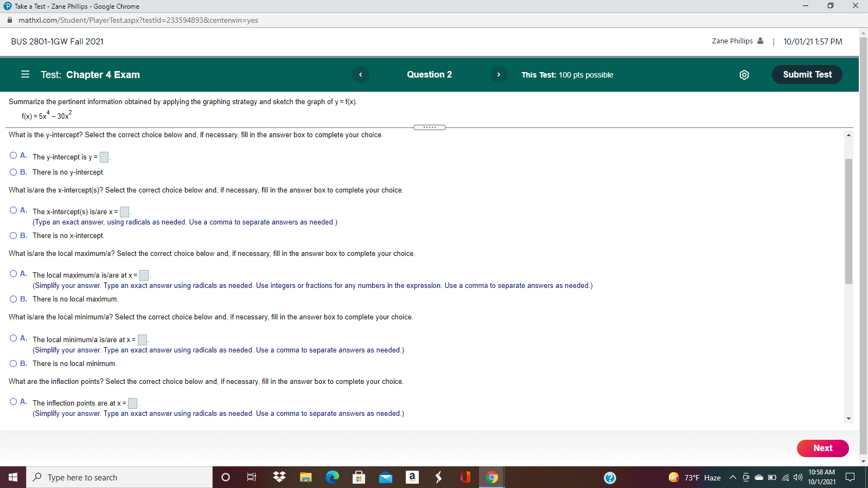
Task: Select 'There is no local maximum' option
Action: (13, 299)
